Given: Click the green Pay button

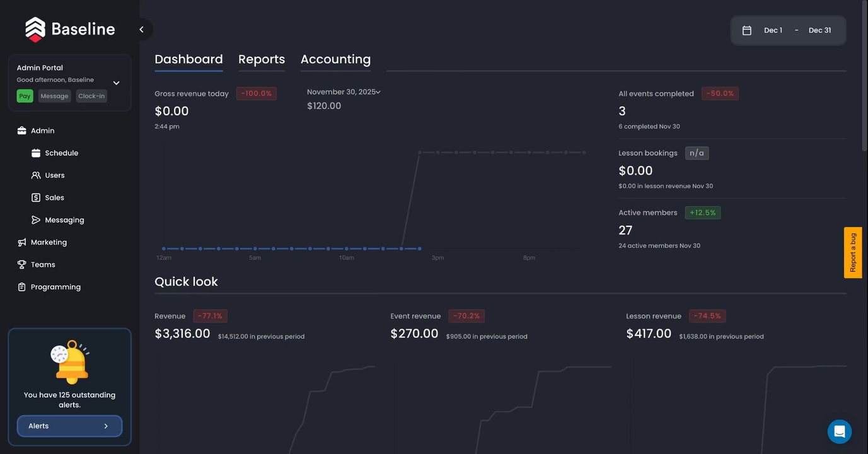Looking at the screenshot, I should [25, 96].
